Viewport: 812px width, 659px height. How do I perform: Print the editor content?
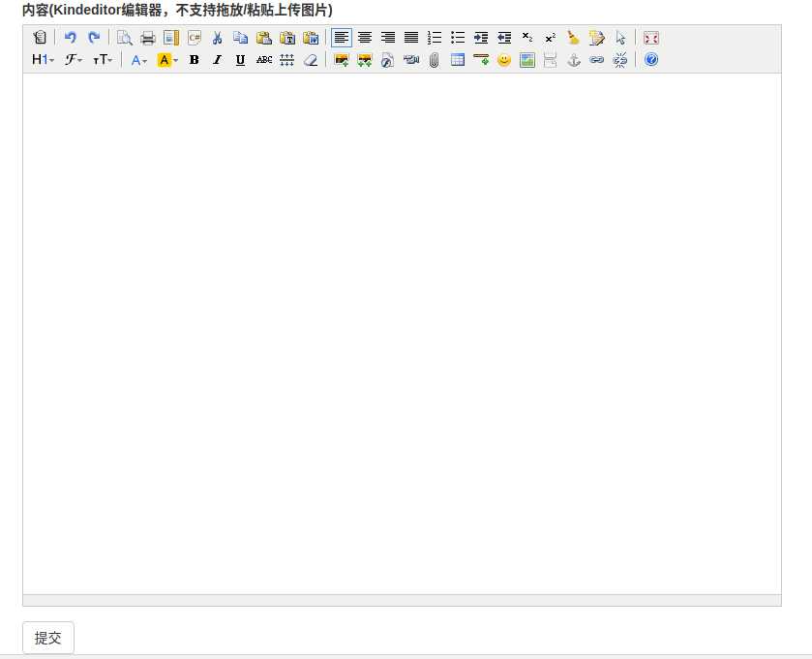point(147,38)
